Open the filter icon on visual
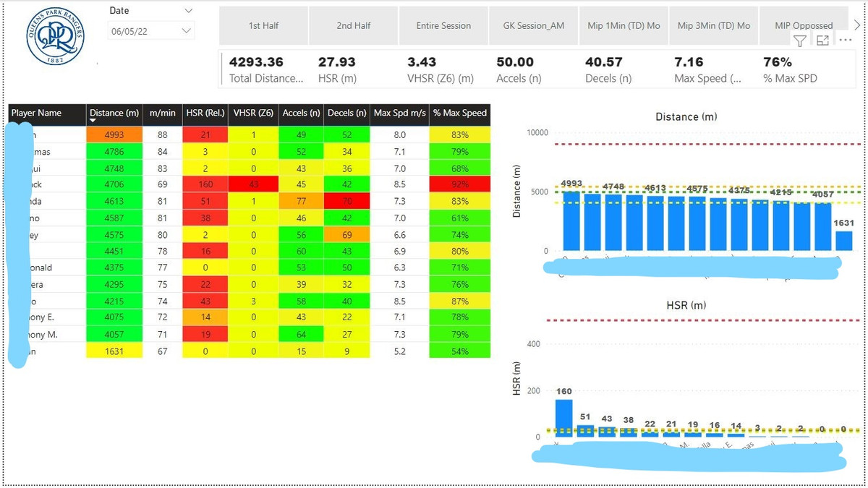 pyautogui.click(x=800, y=41)
